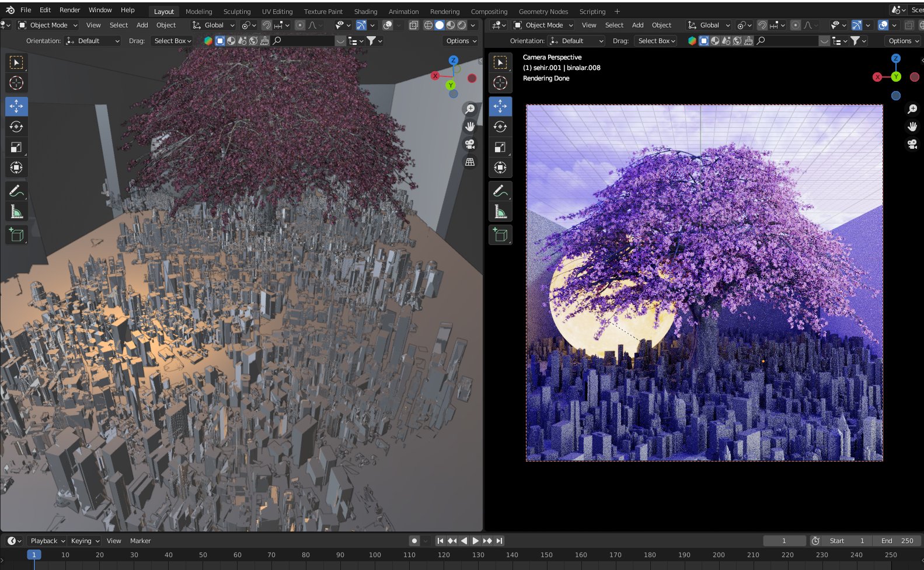The height and width of the screenshot is (570, 924).
Task: Pick the Measure tool in left viewport toolbar
Action: 16,211
